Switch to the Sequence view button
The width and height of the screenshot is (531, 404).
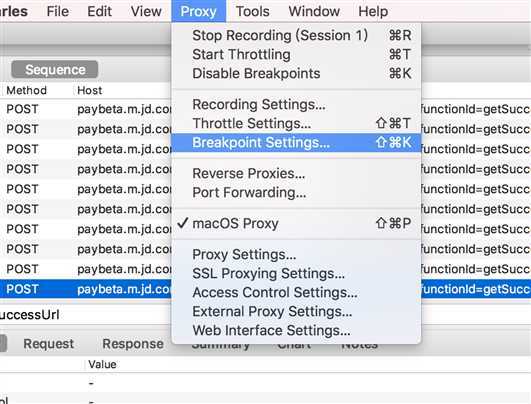pos(55,70)
